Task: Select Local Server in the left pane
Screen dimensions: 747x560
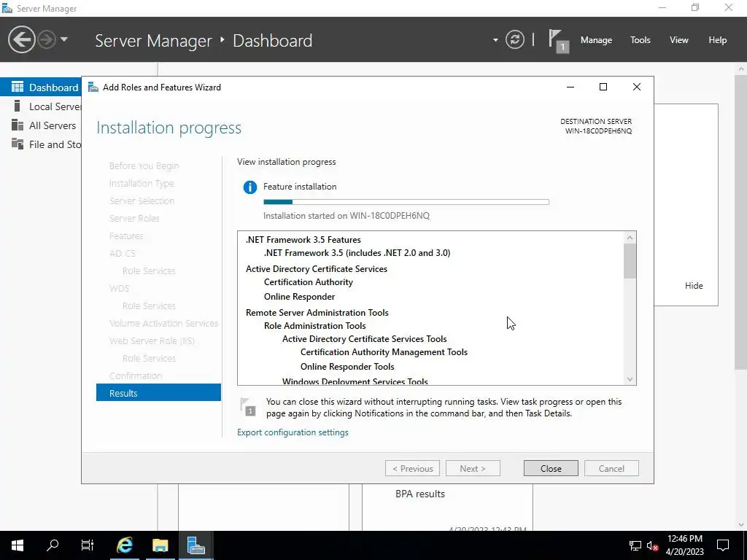Action: [x=41, y=106]
